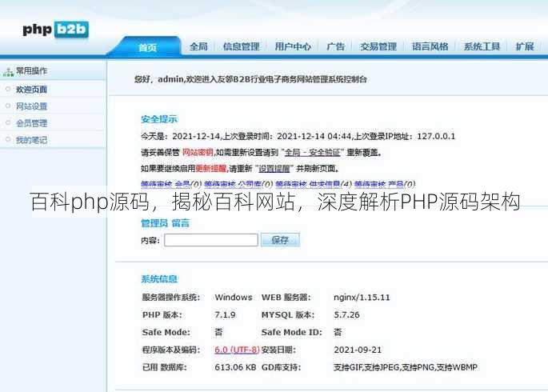The height and width of the screenshot is (392, 548).
Task: Focus the 内容 message input field
Action: pos(211,240)
